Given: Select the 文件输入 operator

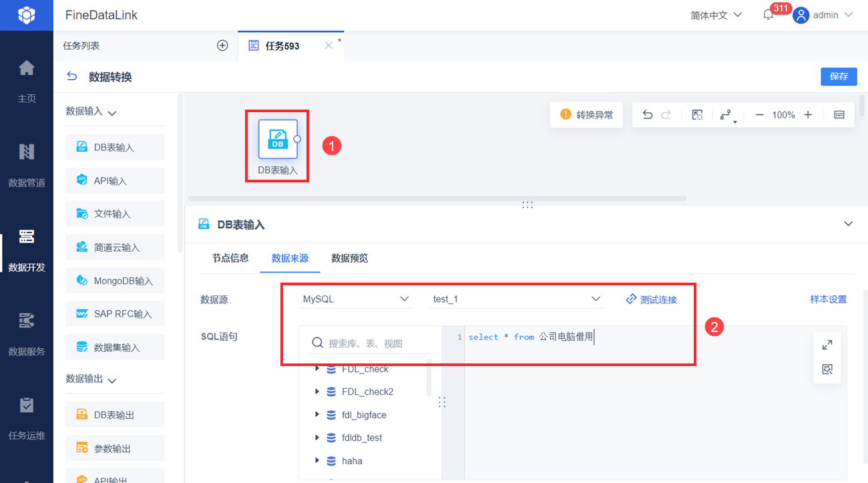Looking at the screenshot, I should pyautogui.click(x=115, y=214).
